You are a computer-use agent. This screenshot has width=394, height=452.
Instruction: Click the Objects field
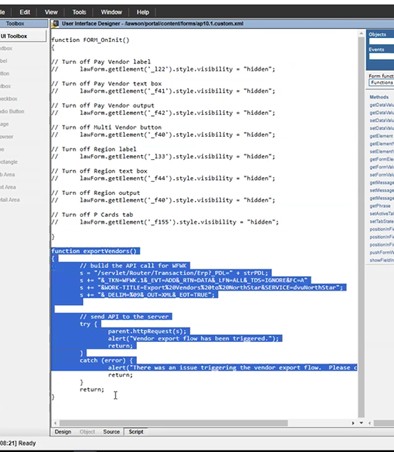(x=381, y=41)
